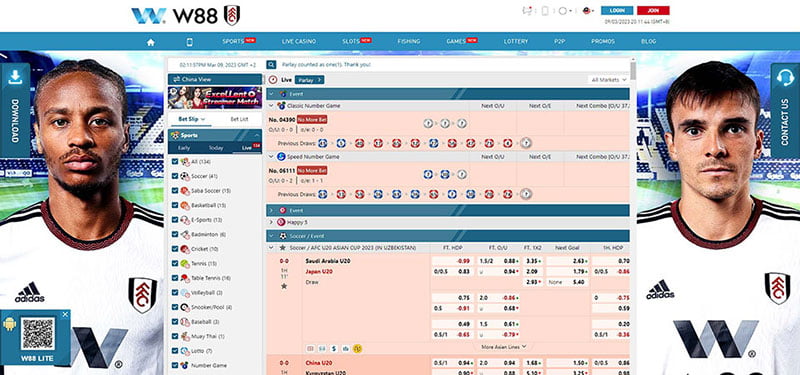This screenshot has height=375, width=800.
Task: Click the scoreboard icon under Saudi Arabia match
Action: point(310,348)
